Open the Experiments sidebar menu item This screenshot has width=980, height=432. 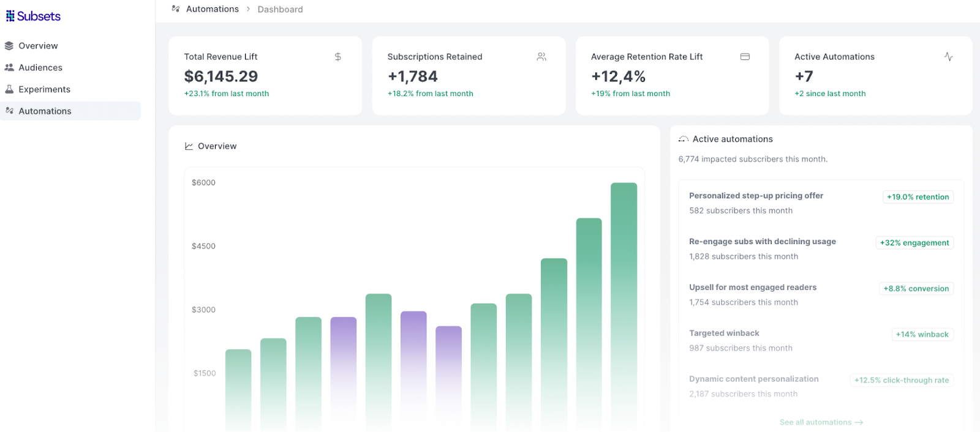(70, 89)
